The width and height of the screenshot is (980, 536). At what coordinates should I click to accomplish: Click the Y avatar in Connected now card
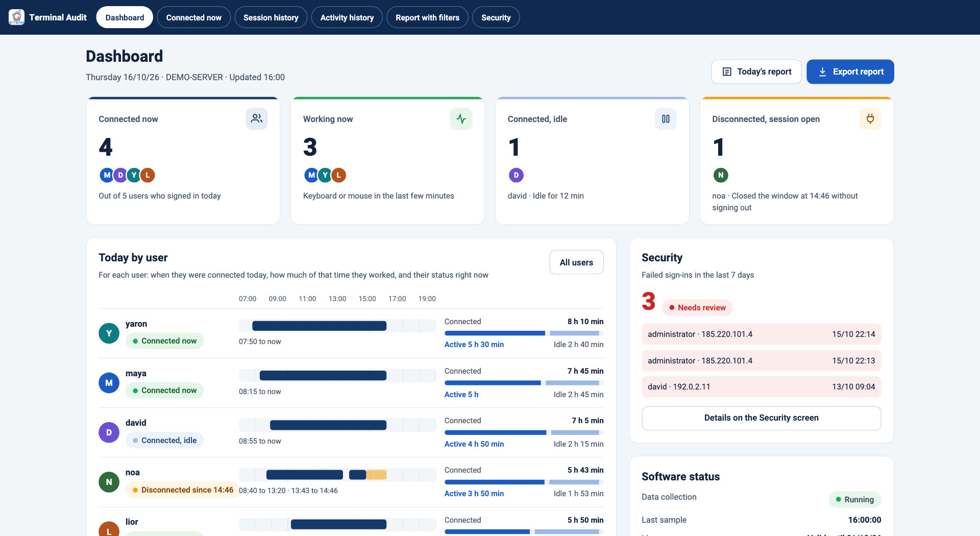(x=134, y=175)
